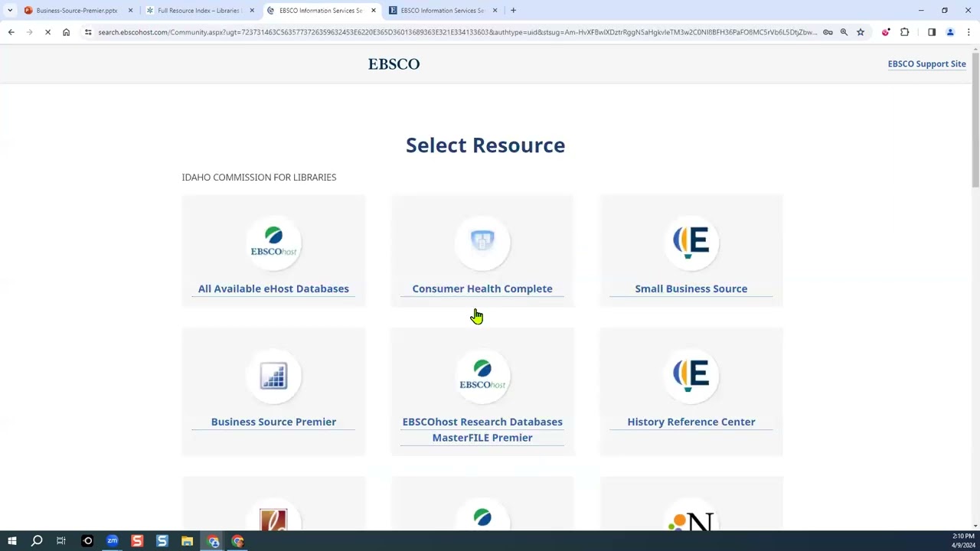980x551 pixels.
Task: Switch to the last EBSCO Information Services tab
Action: [x=442, y=11]
